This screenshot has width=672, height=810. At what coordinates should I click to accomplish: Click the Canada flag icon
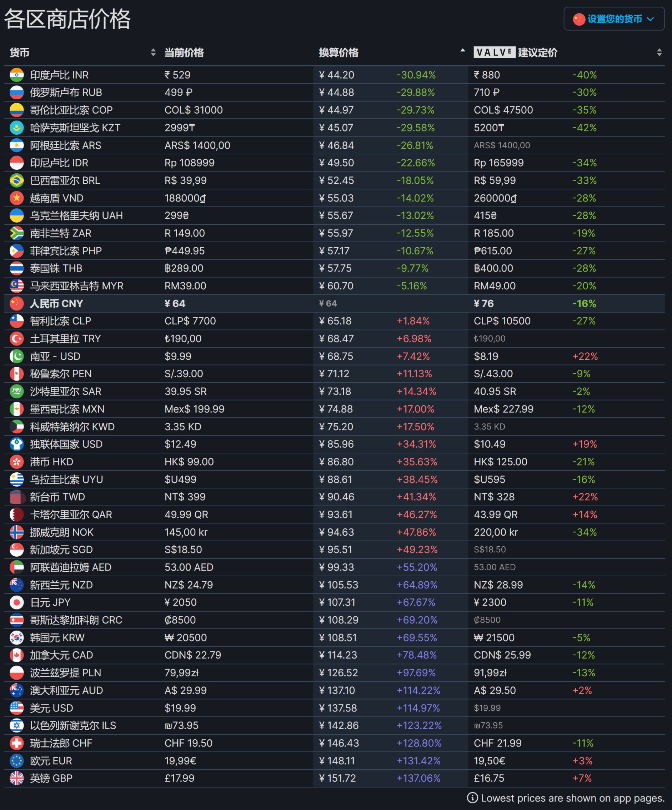[16, 655]
